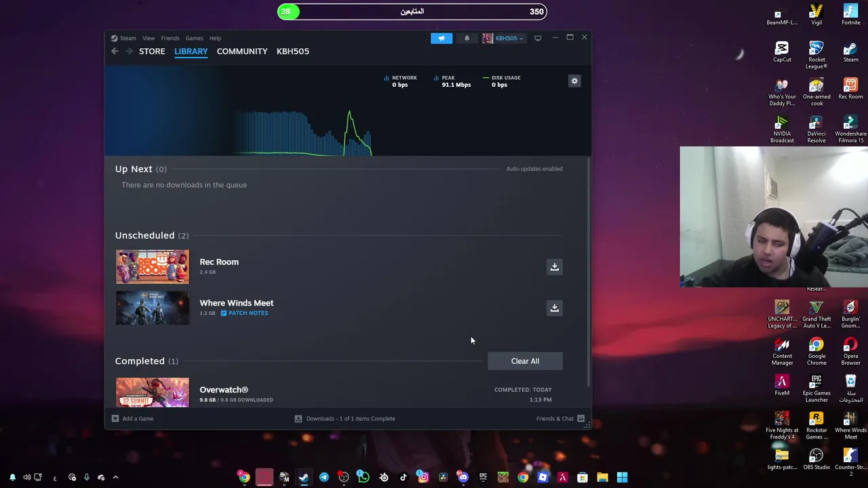This screenshot has height=488, width=868.
Task: Click Auto-updates enabled text
Action: coord(534,169)
